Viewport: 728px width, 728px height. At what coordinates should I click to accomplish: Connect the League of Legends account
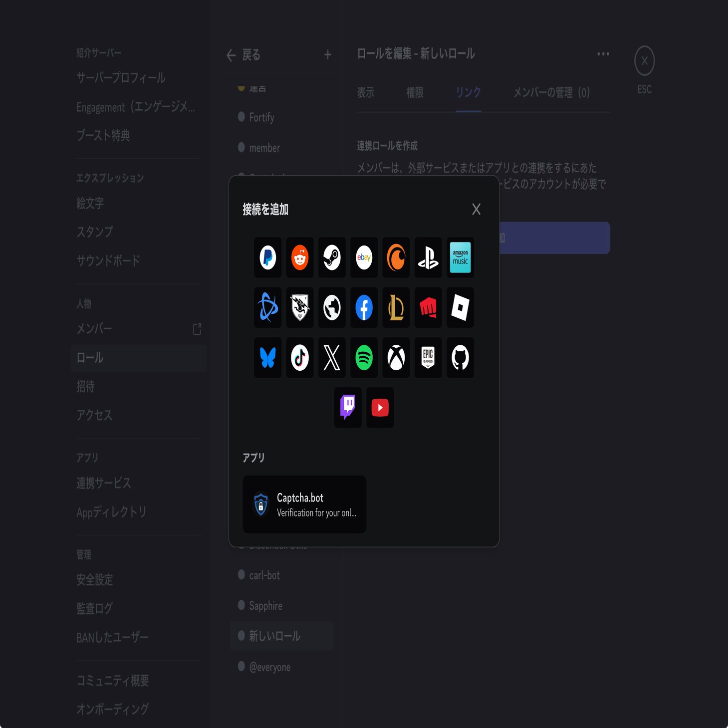(x=396, y=307)
